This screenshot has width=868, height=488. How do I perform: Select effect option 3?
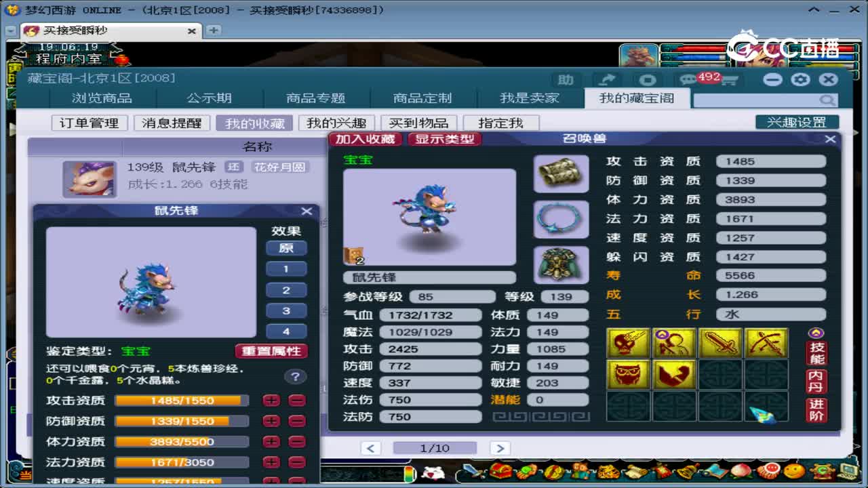(x=286, y=311)
